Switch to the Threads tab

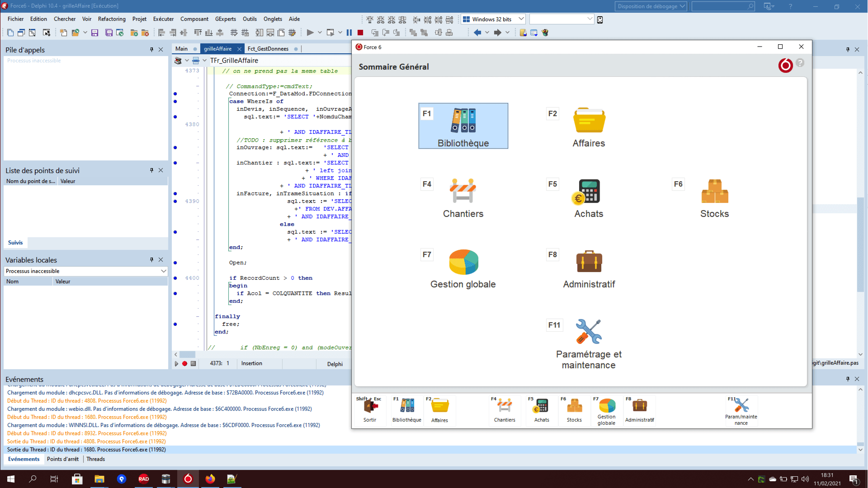pyautogui.click(x=95, y=459)
